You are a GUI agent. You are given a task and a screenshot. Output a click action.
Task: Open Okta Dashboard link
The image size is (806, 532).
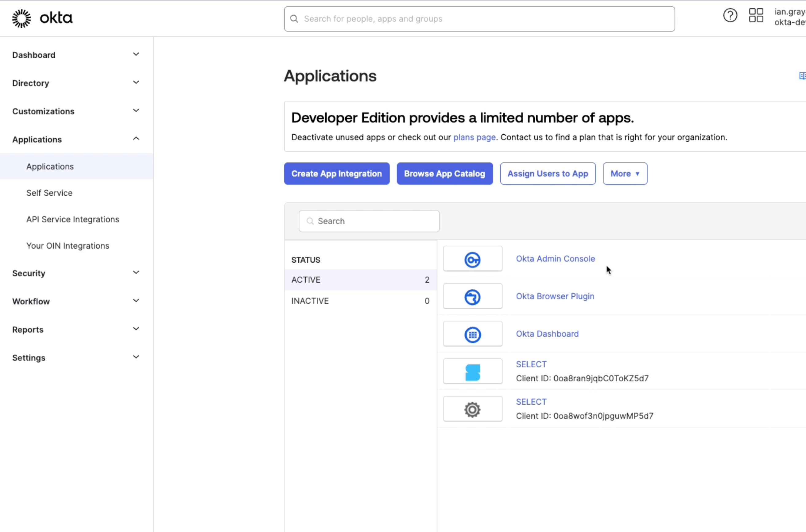coord(547,334)
